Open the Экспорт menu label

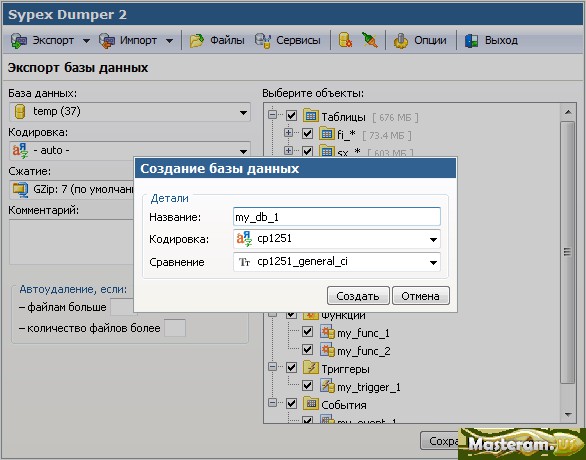click(53, 40)
